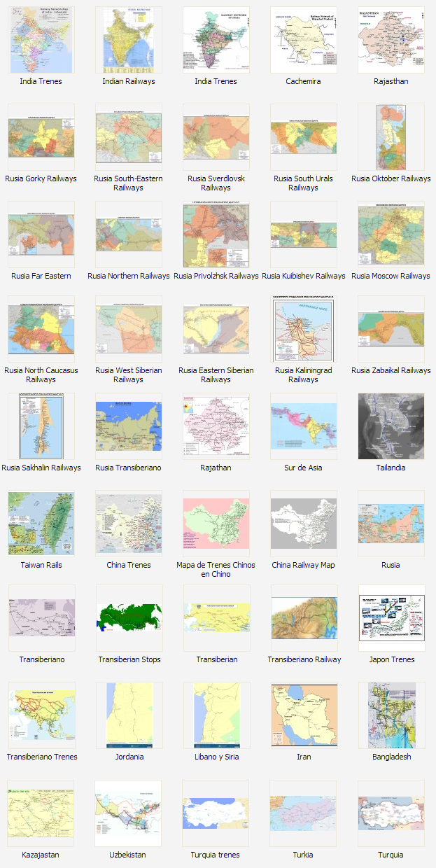Click the 'Libano y Siria' caption
This screenshot has height=868, width=436.
tap(216, 757)
